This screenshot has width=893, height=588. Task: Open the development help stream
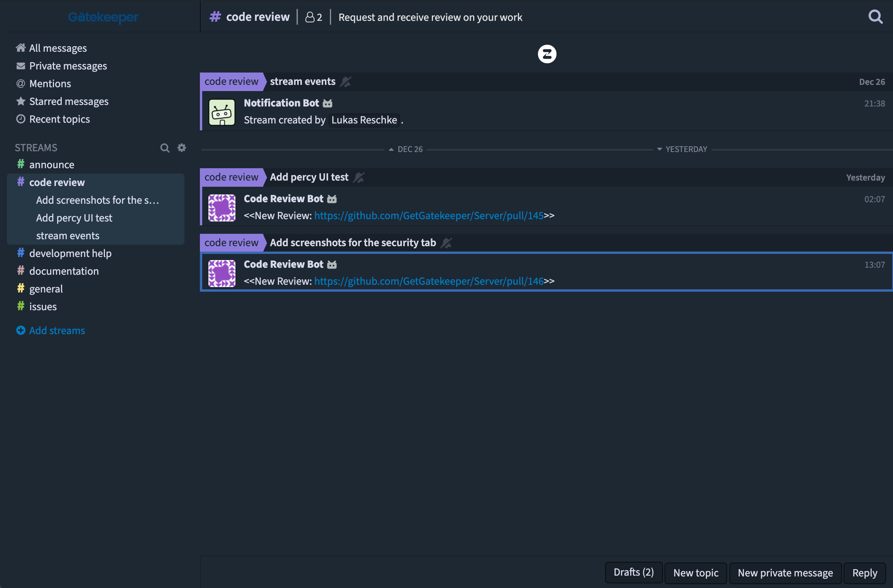point(70,253)
